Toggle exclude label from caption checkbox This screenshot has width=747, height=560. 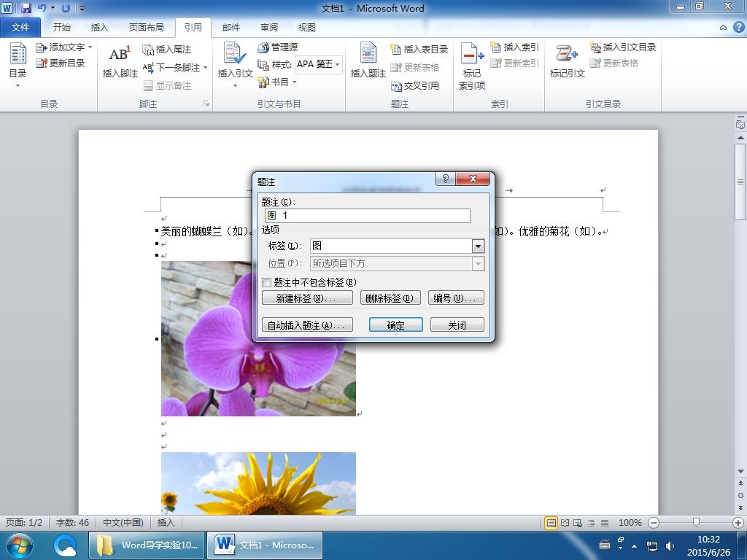tap(267, 282)
